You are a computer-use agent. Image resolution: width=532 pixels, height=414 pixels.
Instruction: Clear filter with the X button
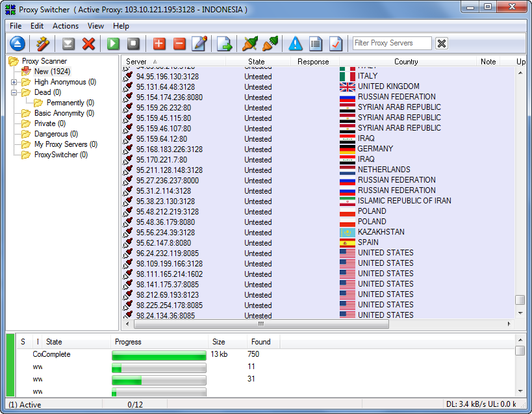pos(442,44)
